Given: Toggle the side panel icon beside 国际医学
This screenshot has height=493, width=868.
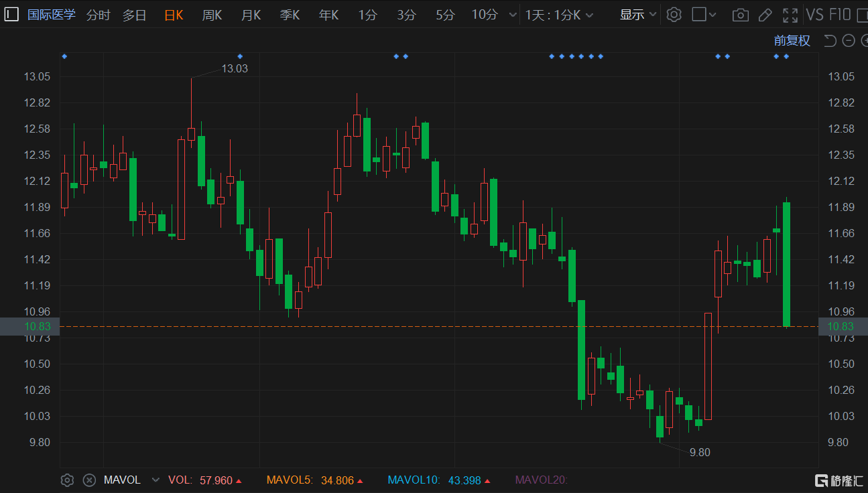Looking at the screenshot, I should [x=11, y=15].
